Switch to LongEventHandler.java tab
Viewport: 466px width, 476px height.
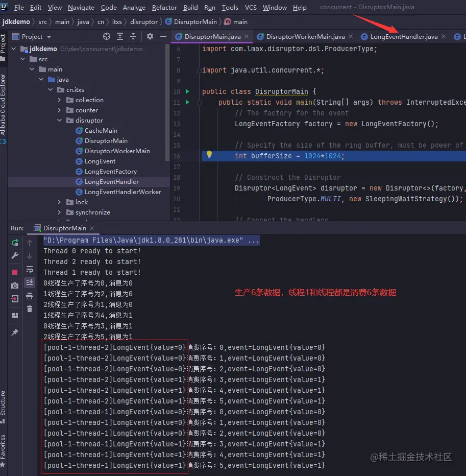[x=404, y=36]
